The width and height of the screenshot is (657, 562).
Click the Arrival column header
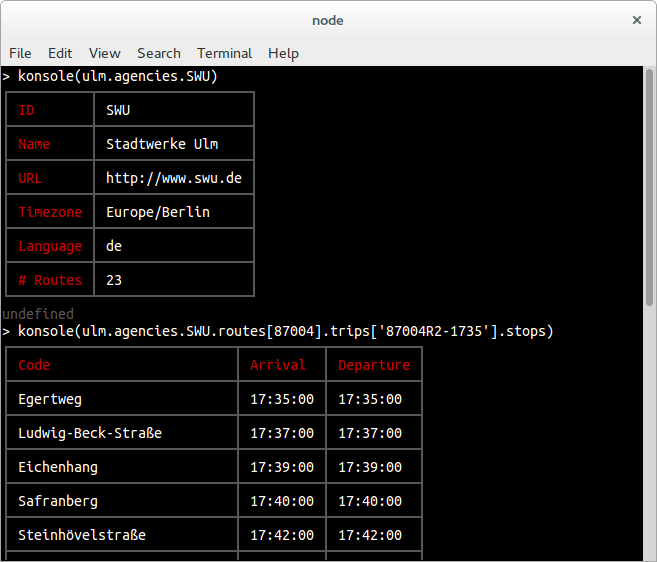coord(282,365)
